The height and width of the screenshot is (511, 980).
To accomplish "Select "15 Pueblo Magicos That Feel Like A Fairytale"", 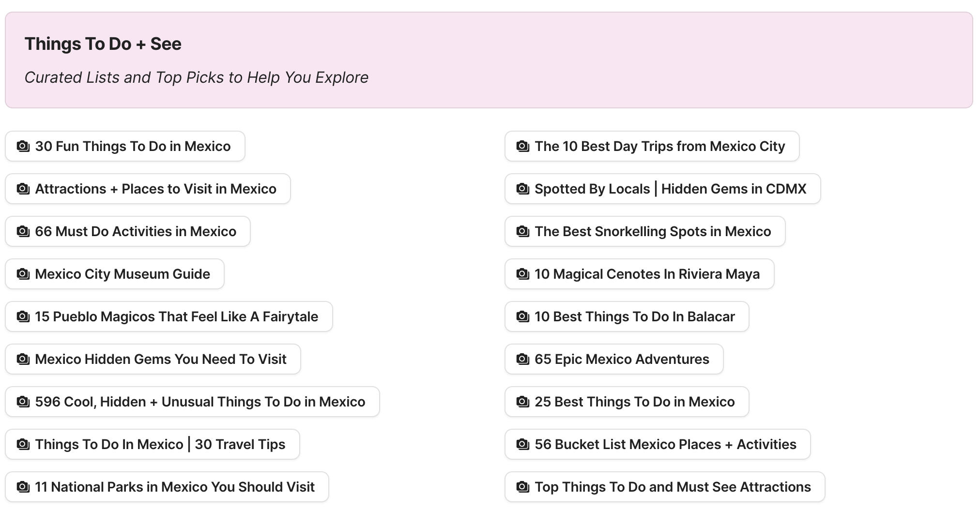I will tap(168, 316).
